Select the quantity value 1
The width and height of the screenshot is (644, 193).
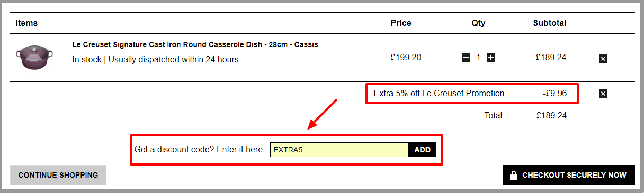click(x=478, y=57)
